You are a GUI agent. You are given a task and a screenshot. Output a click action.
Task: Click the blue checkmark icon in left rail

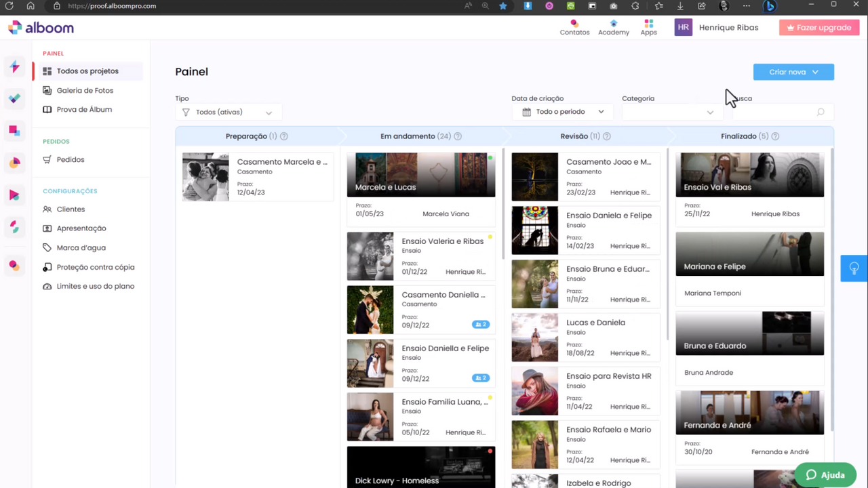click(15, 99)
